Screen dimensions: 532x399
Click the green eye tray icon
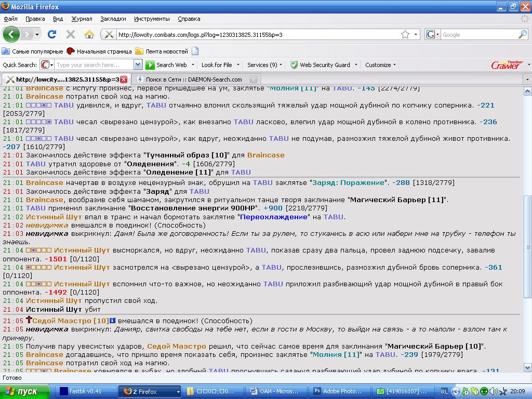point(484,391)
